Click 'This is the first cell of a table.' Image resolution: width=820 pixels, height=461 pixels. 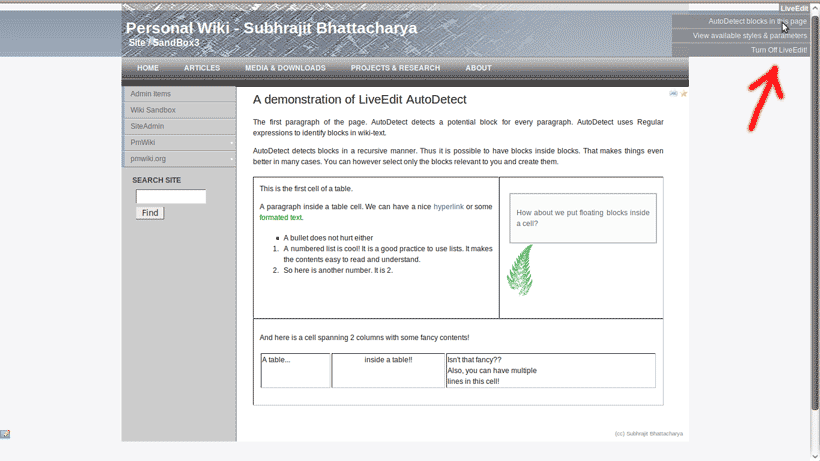(x=306, y=189)
